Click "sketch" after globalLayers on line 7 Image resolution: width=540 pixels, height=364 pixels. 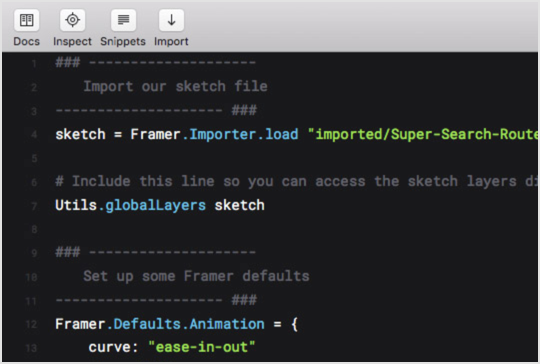[240, 205]
